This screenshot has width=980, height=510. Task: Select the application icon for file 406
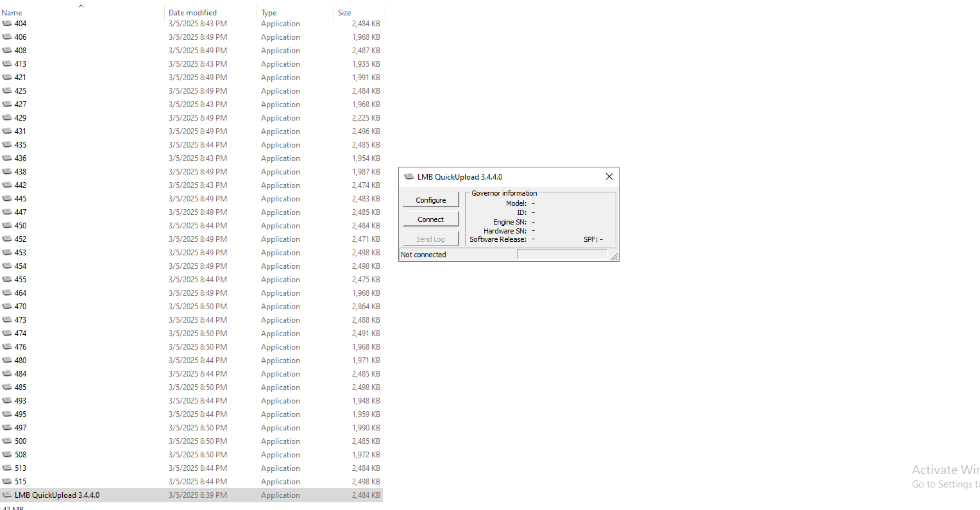click(7, 37)
